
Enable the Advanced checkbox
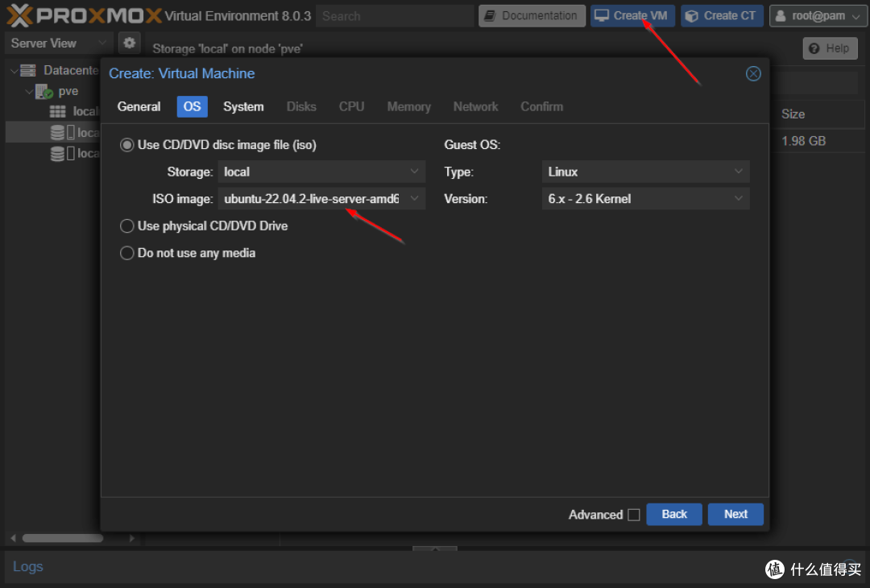[634, 515]
